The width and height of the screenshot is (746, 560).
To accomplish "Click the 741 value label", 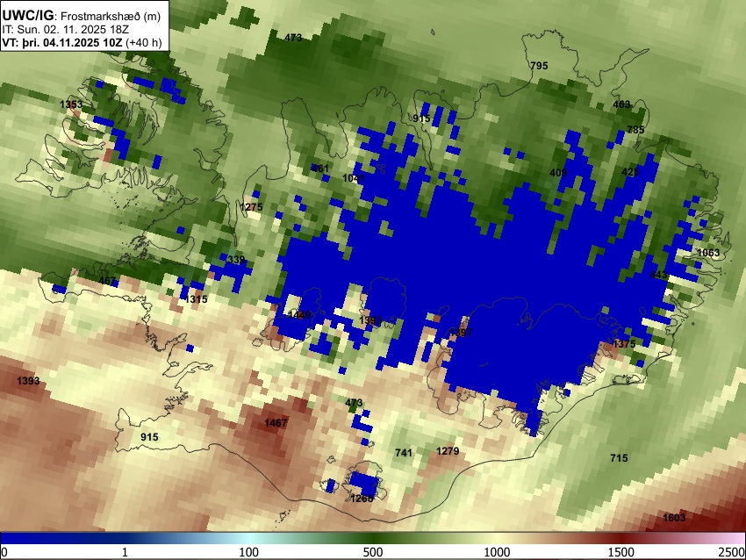I will point(404,453).
